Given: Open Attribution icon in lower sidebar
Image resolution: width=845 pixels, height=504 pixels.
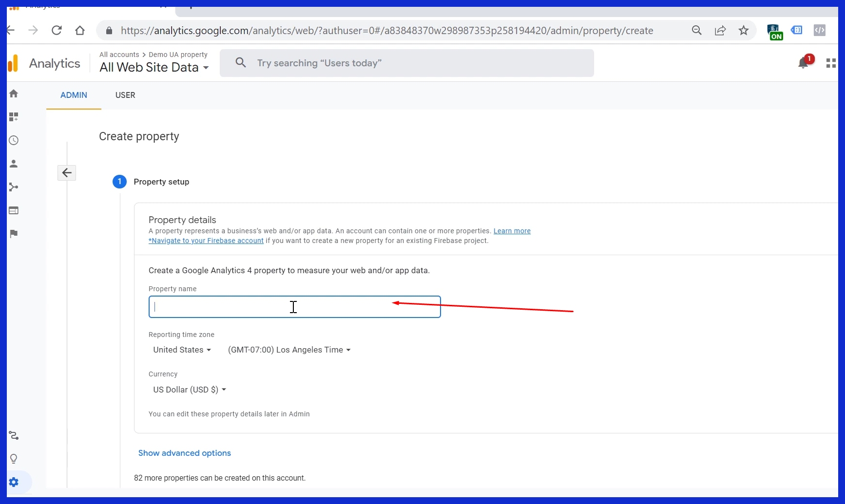Looking at the screenshot, I should tap(14, 435).
